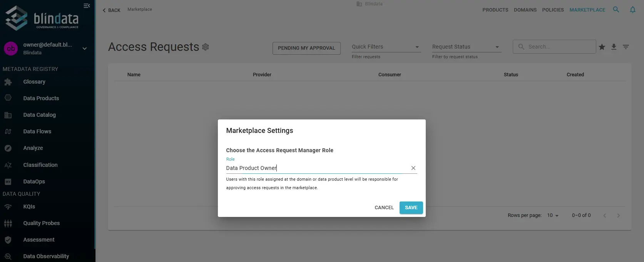Open the Request Status dropdown
Viewport: 644px width, 262px height.
point(467,47)
